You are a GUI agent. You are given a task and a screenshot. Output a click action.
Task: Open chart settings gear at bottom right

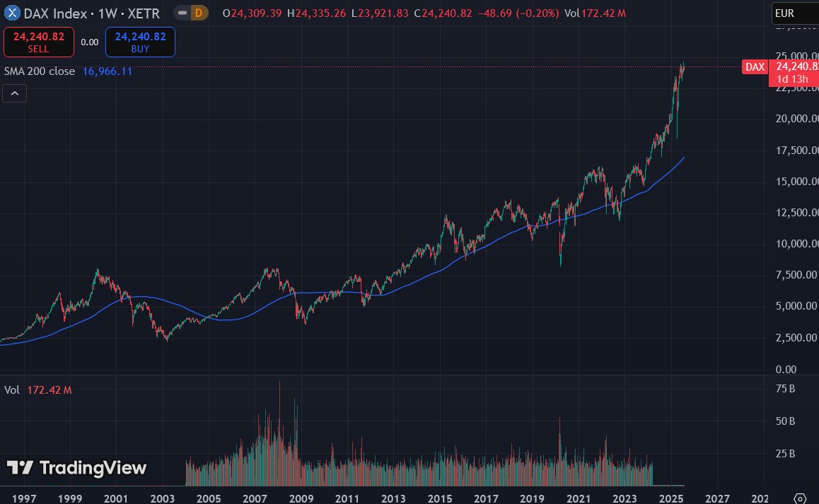(800, 499)
